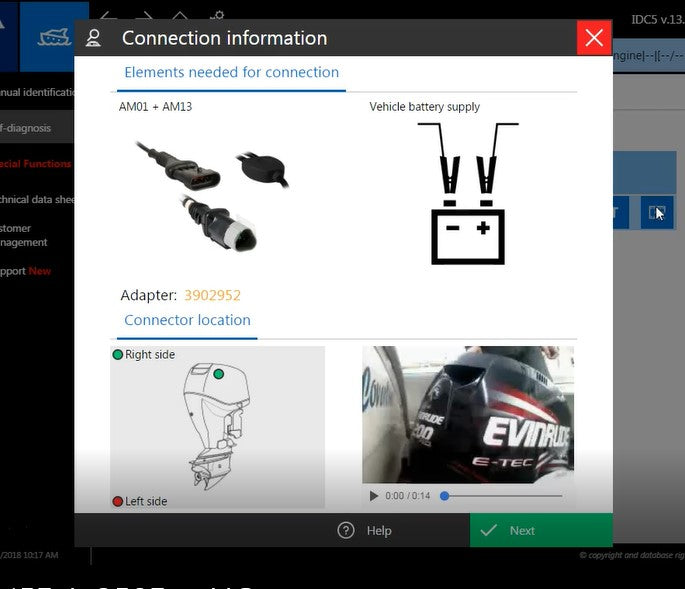Click the red Left side indicator dot
The height and width of the screenshot is (589, 685).
coord(118,502)
